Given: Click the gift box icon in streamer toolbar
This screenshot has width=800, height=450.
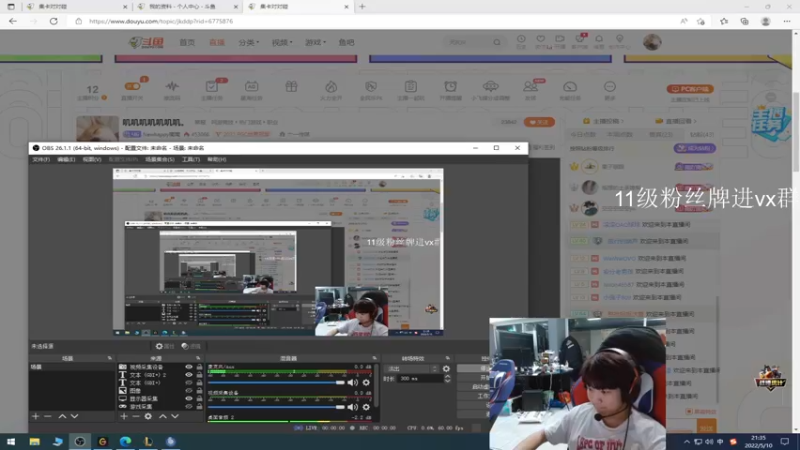Looking at the screenshot, I should pos(291,86).
